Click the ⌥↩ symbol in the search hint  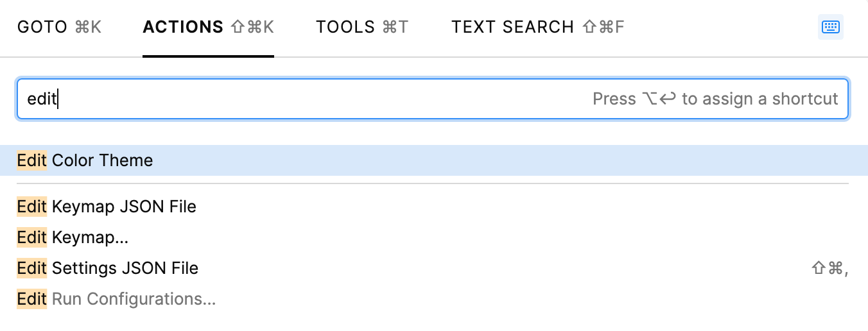[659, 99]
